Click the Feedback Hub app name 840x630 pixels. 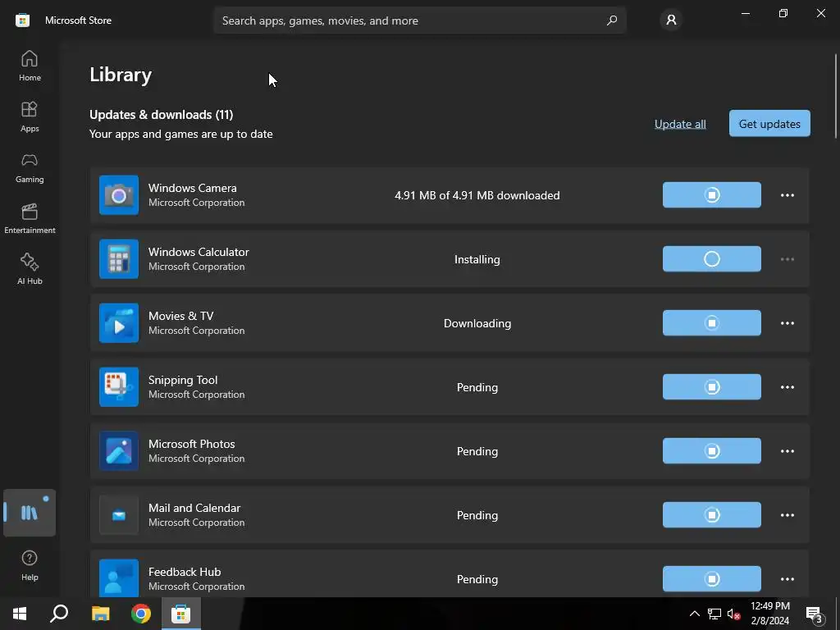click(x=185, y=572)
